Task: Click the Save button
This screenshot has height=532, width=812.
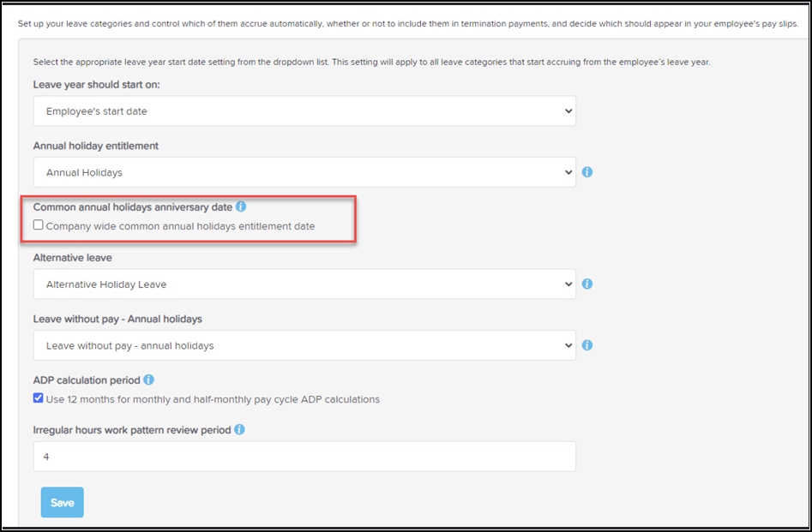Action: [x=62, y=503]
